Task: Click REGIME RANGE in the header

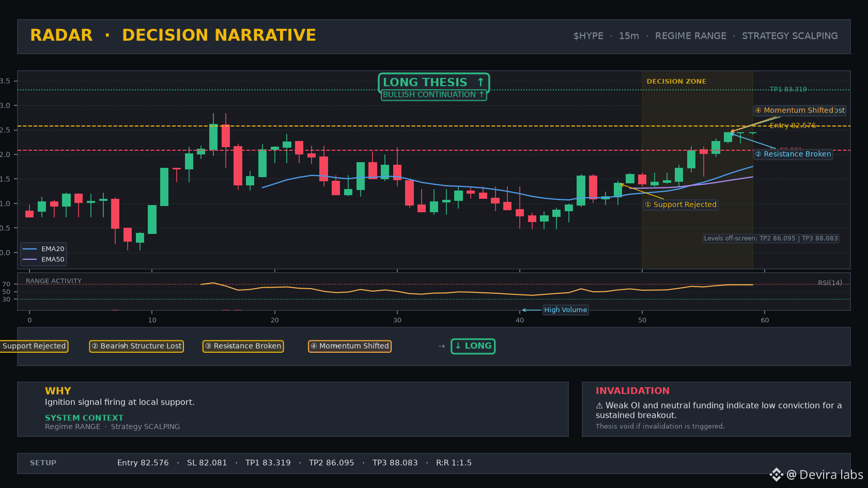Action: [x=691, y=36]
